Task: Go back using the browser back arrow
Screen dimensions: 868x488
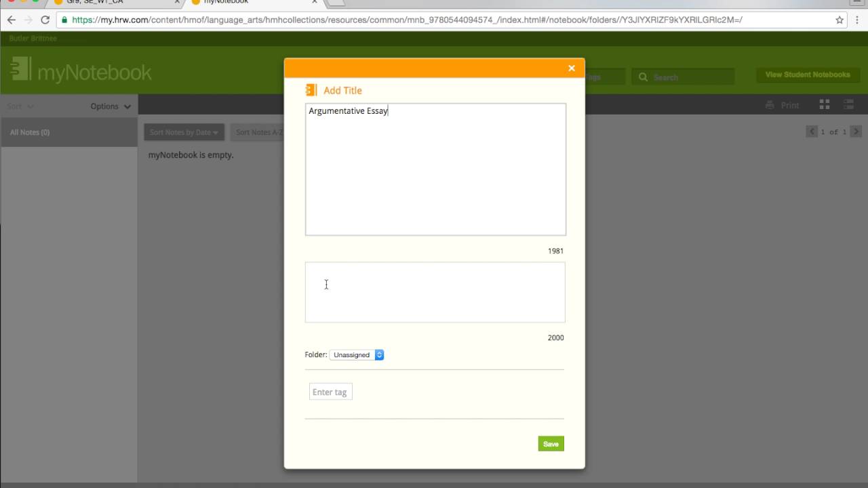Action: point(11,20)
